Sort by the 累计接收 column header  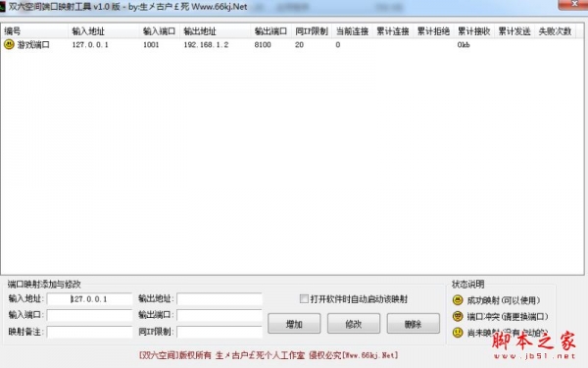474,31
